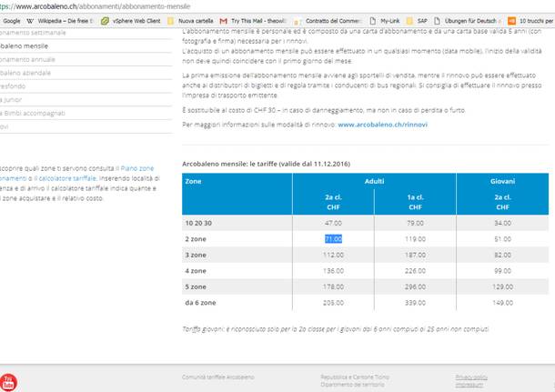Open the Wikipedia – Die freie bookmark

[x=66, y=21]
